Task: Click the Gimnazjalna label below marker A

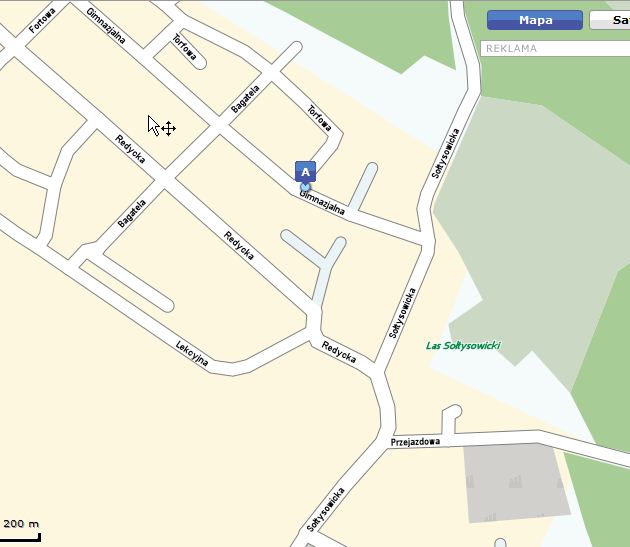Action: click(x=322, y=203)
